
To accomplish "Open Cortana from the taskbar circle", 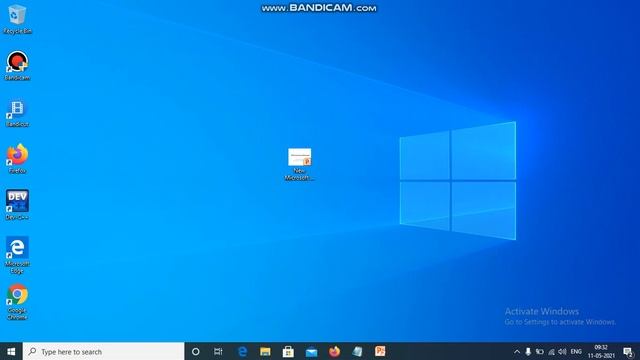I will coord(196,351).
